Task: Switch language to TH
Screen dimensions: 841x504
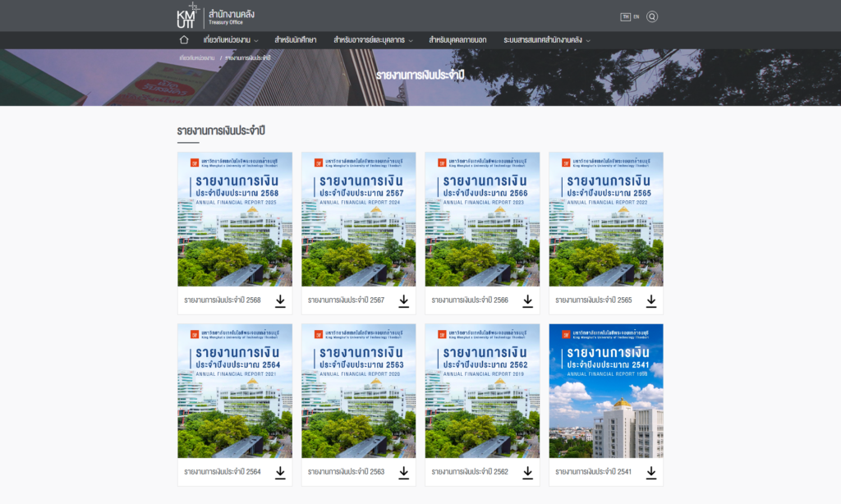Action: tap(625, 16)
